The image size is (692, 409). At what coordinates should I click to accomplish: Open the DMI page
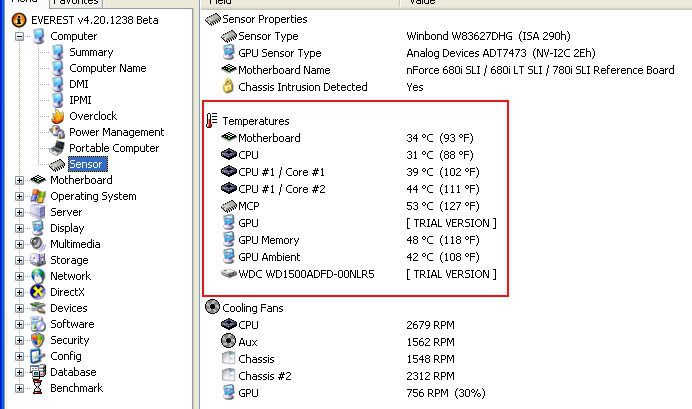79,84
